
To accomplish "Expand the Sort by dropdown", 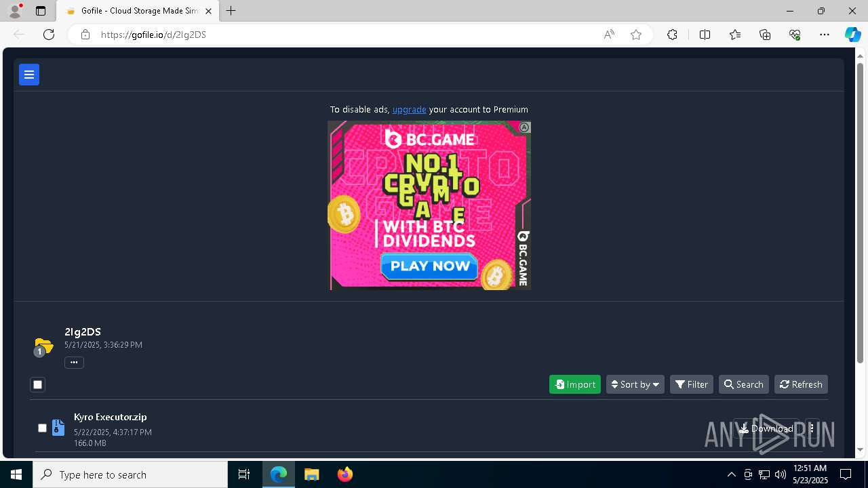I will pos(635,384).
